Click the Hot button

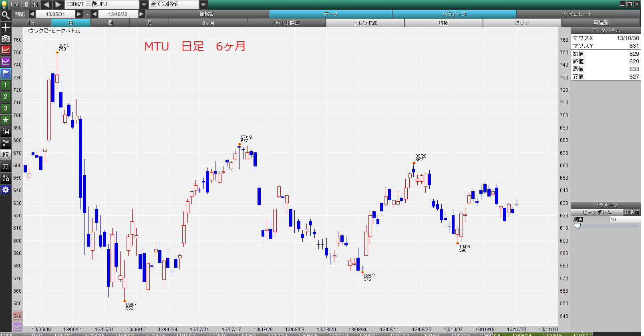pyautogui.click(x=15, y=4)
